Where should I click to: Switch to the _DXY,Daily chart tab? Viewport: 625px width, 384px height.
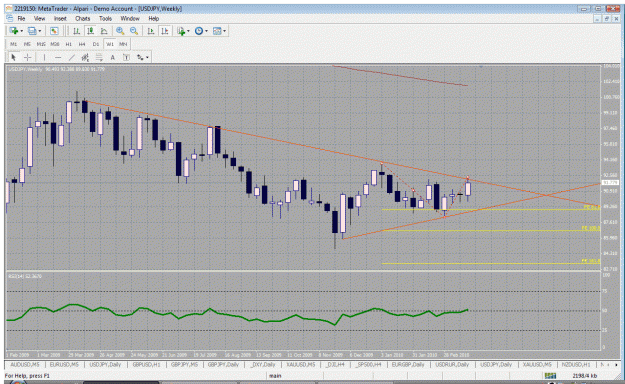tap(262, 364)
